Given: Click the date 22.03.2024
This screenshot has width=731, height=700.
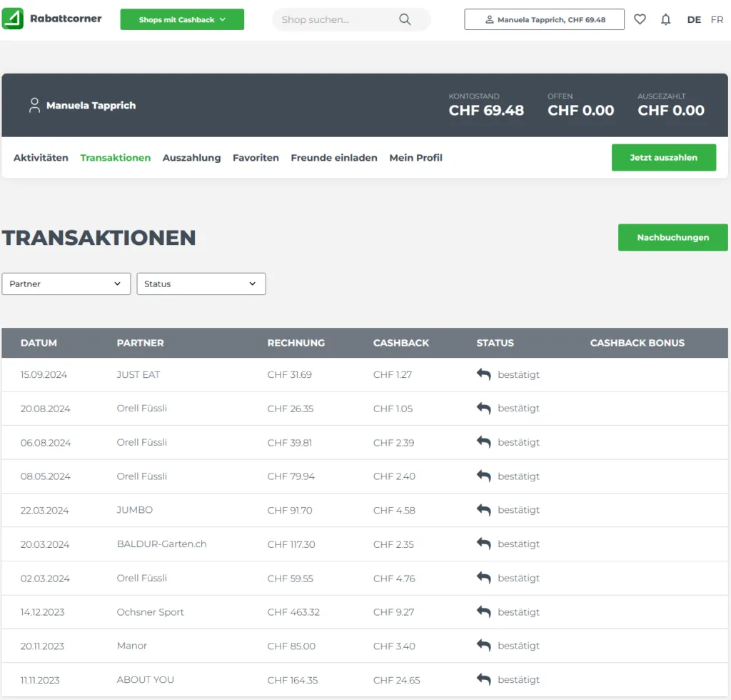Looking at the screenshot, I should click(x=44, y=510).
